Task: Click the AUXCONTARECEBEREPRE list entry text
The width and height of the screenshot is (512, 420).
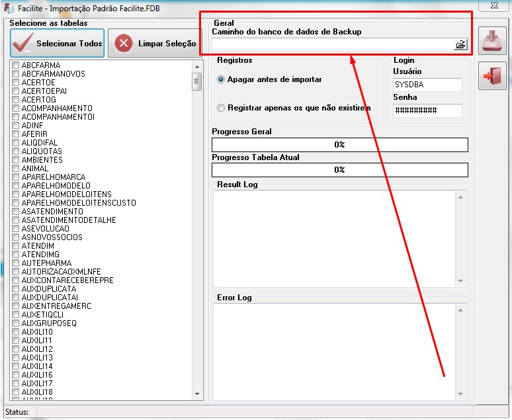Action: pyautogui.click(x=67, y=280)
